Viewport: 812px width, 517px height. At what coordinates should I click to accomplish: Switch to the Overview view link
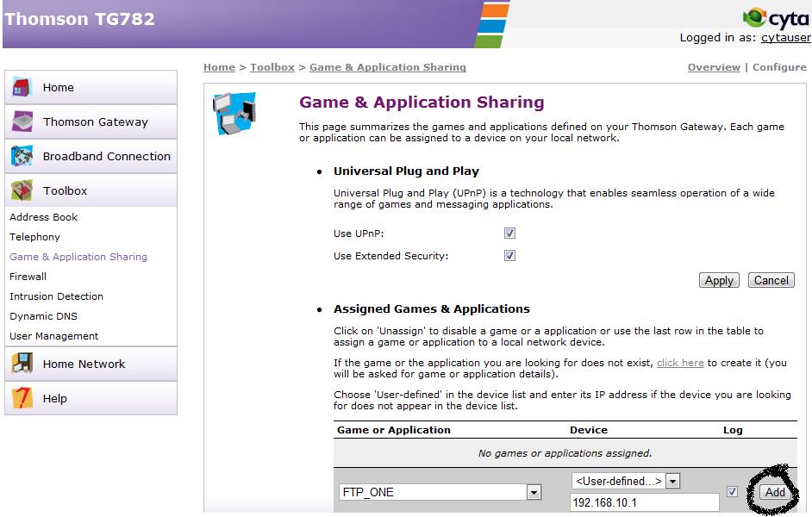point(714,67)
